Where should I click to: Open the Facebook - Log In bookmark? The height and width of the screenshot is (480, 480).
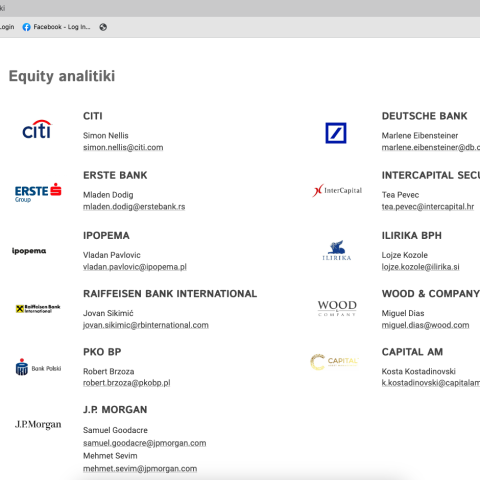pos(56,27)
